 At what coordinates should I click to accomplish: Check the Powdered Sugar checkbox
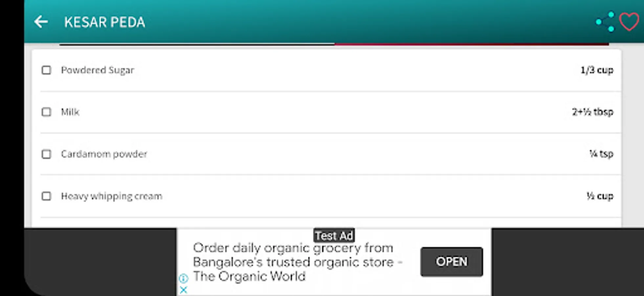click(x=46, y=70)
